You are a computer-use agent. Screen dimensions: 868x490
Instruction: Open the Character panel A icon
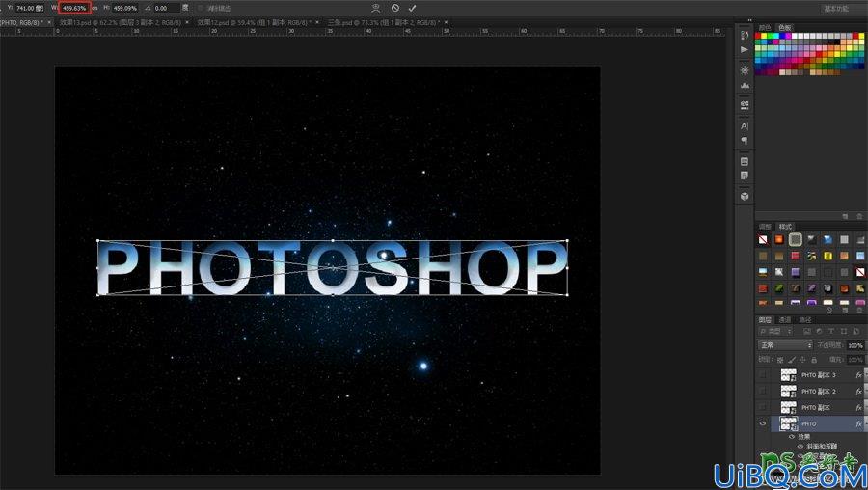pyautogui.click(x=745, y=125)
